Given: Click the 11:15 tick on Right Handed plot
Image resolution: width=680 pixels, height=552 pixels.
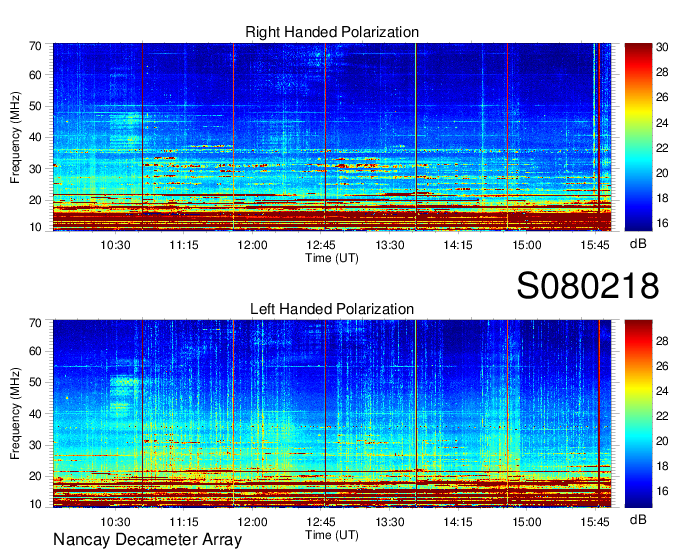Looking at the screenshot, I should [184, 245].
